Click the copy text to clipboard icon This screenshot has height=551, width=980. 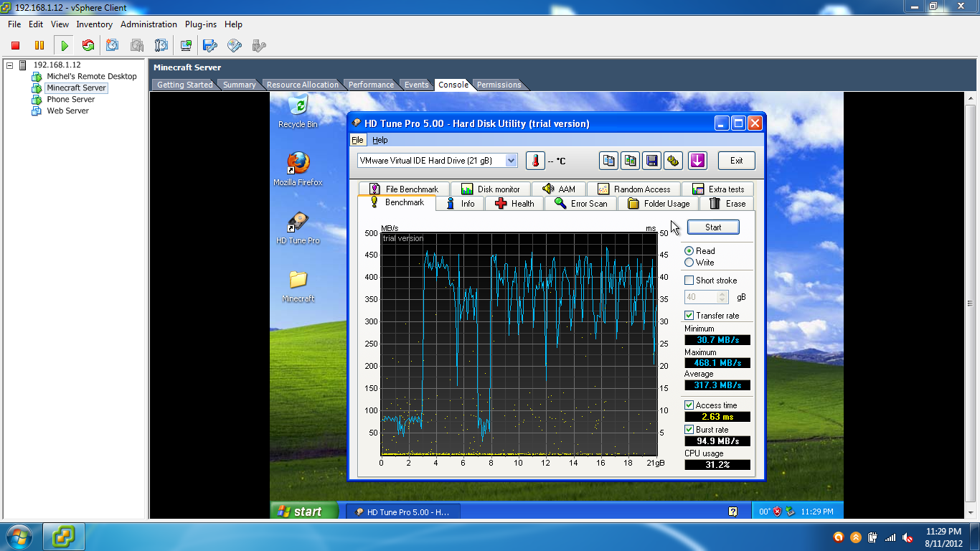pyautogui.click(x=608, y=161)
